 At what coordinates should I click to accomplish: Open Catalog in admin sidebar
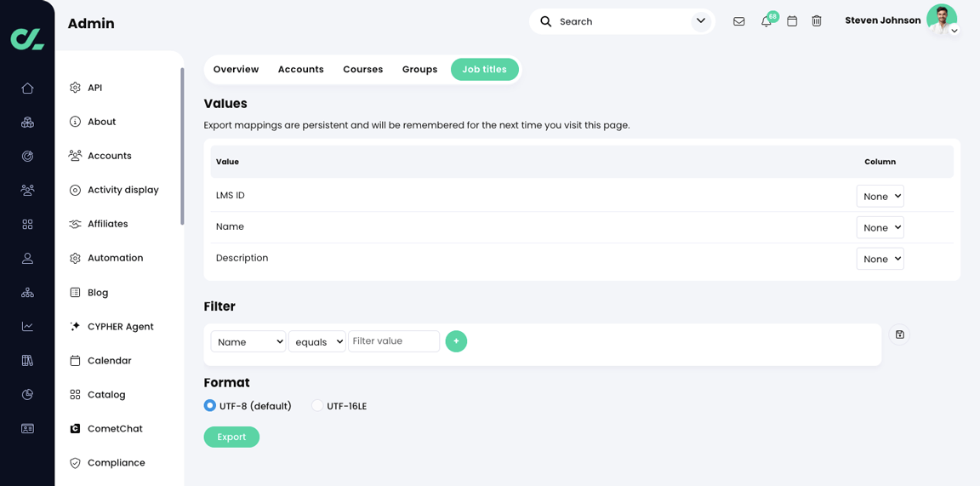(x=106, y=395)
